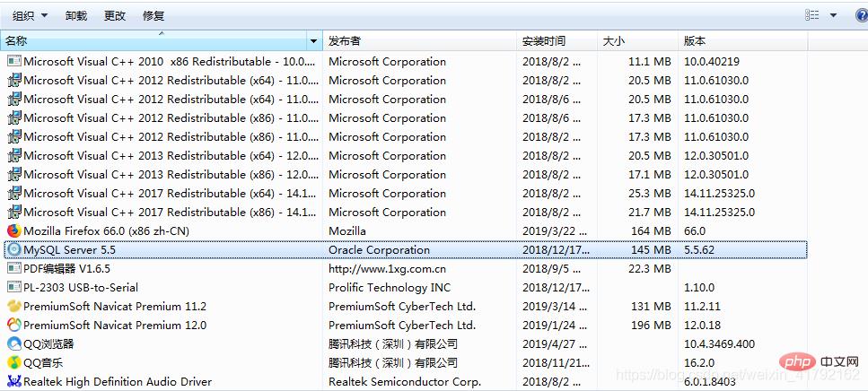Click the change view icon in toolbar
The width and height of the screenshot is (868, 391).
pyautogui.click(x=812, y=15)
